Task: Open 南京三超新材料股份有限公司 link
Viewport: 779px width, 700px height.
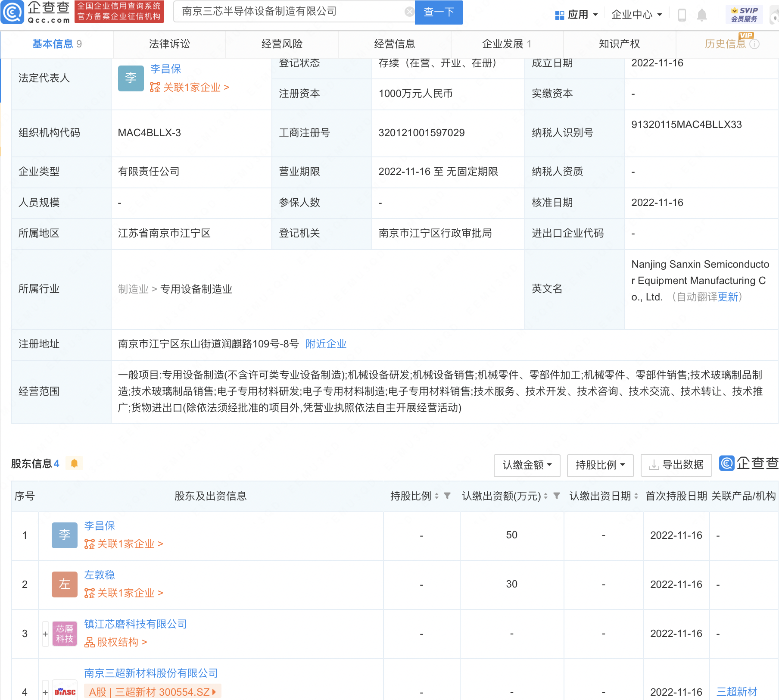Action: point(151,673)
